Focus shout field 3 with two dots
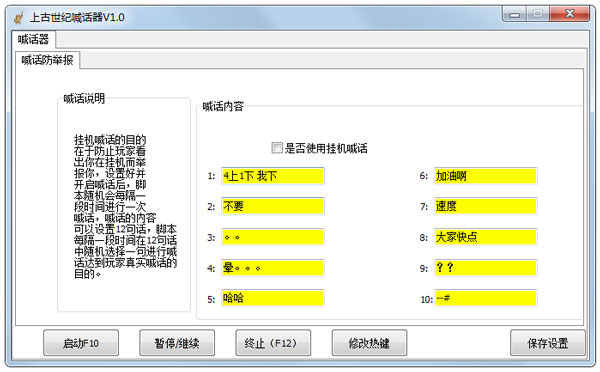 pyautogui.click(x=273, y=237)
